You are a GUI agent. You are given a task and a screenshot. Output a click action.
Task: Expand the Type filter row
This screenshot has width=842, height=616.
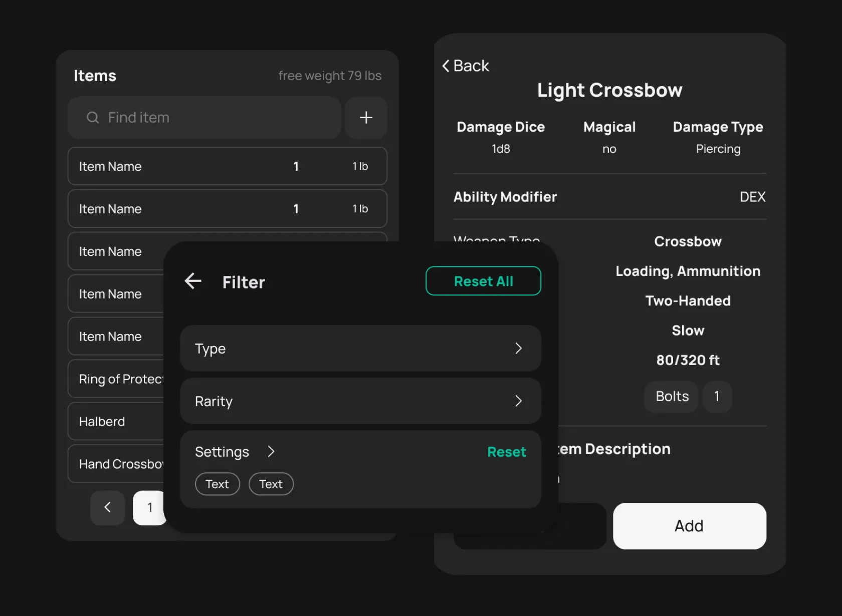click(x=360, y=348)
